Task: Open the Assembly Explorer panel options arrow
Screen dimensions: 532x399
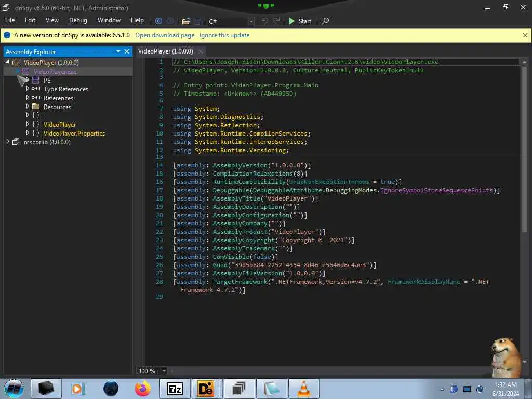Action: pyautogui.click(x=118, y=51)
